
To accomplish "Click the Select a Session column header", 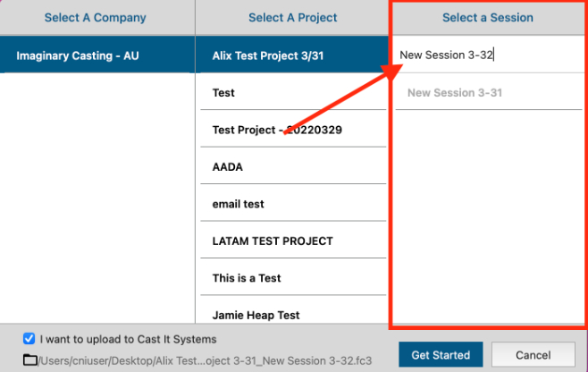I will 487,18.
